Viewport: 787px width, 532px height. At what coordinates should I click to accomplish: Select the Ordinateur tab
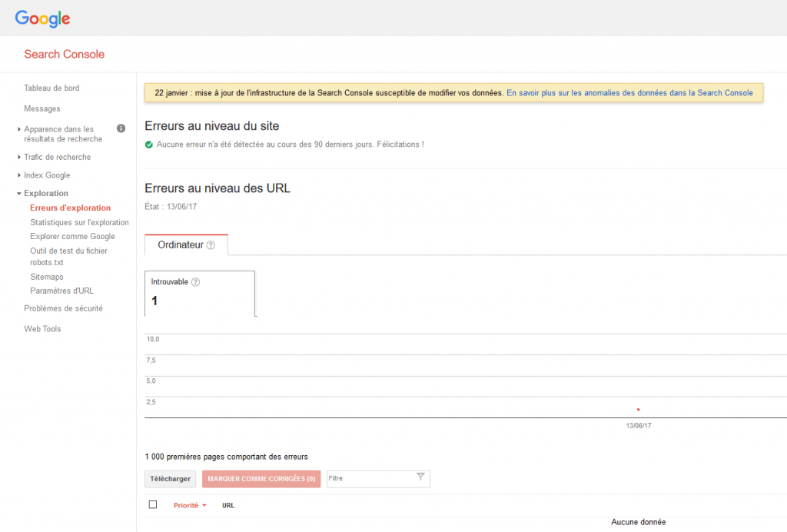tap(186, 245)
